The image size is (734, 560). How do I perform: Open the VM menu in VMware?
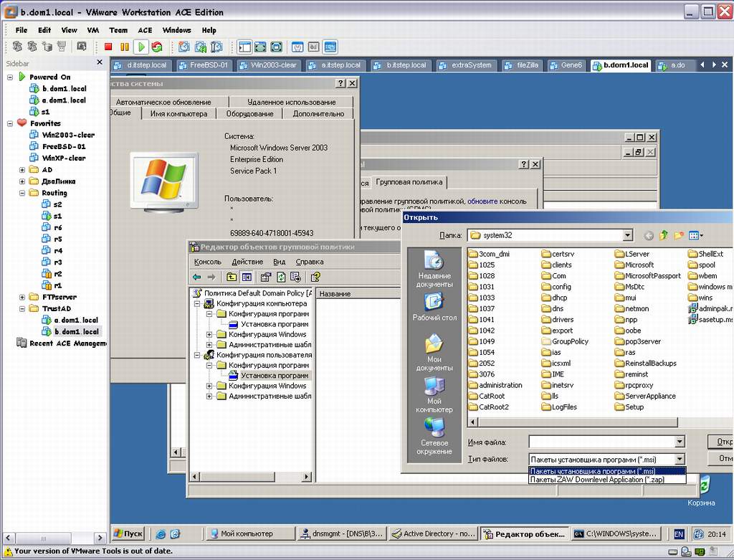pos(93,30)
